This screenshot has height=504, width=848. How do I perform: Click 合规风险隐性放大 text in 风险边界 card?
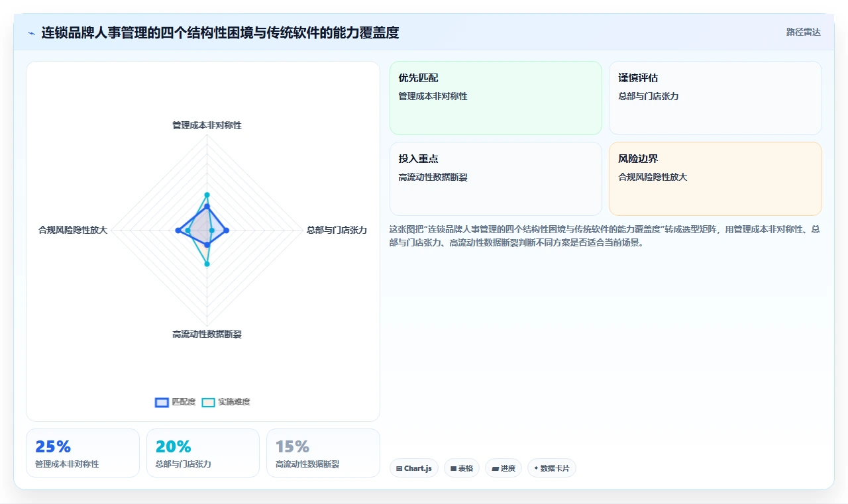point(653,177)
